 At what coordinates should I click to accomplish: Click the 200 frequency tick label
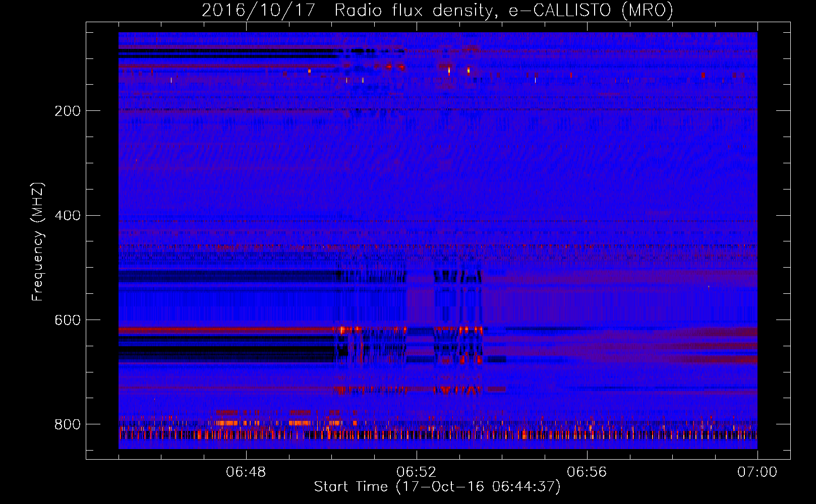click(68, 111)
